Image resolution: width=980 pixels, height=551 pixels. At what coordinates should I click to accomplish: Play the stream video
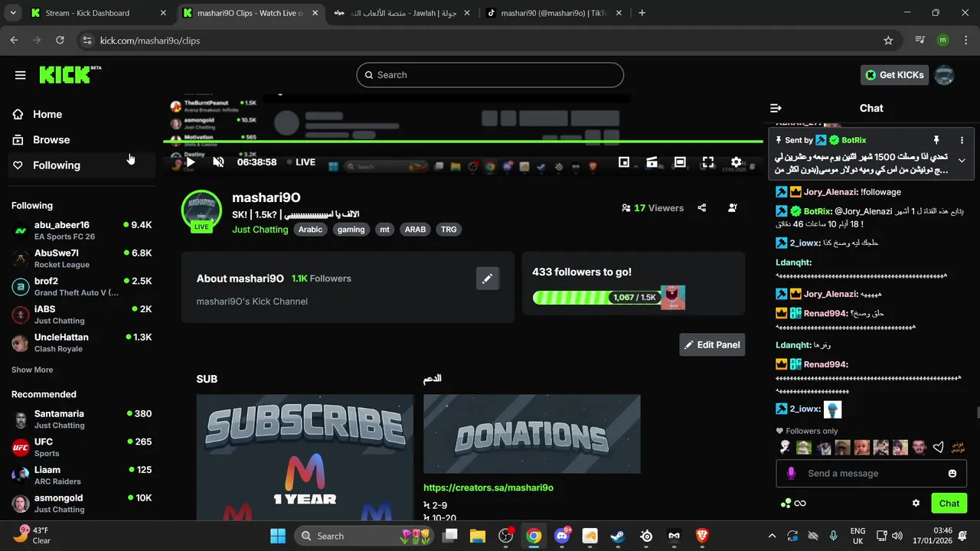[191, 162]
